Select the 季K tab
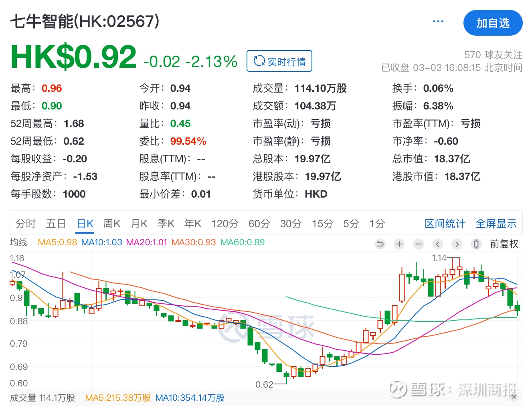Image resolution: width=532 pixels, height=406 pixels. coord(166,224)
